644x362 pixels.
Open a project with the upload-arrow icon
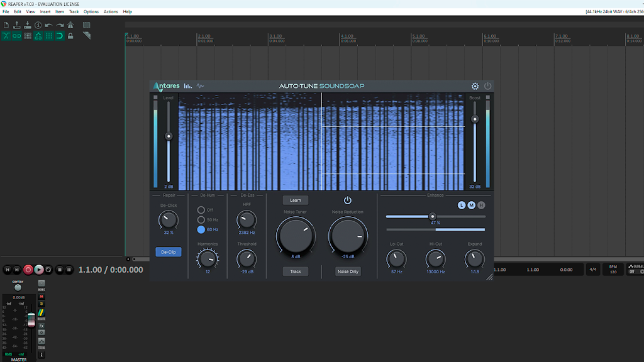[x=17, y=25]
